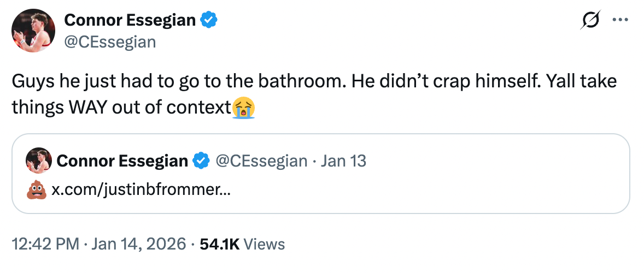The image size is (644, 273).
Task: Open the small avatar in the quoted post
Action: pos(39,161)
